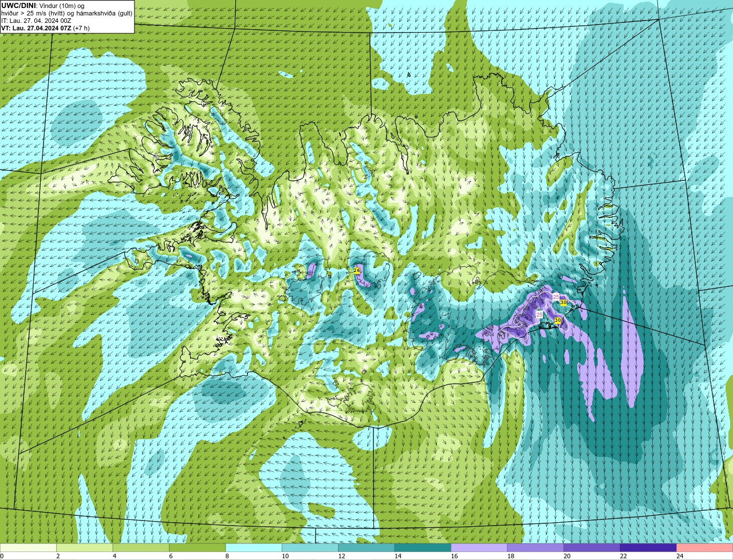Image resolution: width=733 pixels, height=560 pixels.
Task: Select the 18–20 m/s medium purple legend swatch
Action: pyautogui.click(x=535, y=548)
